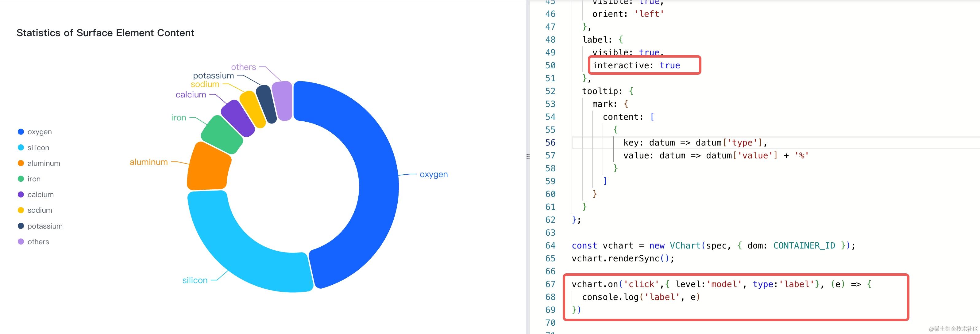Place cursor on interactive: true code line
This screenshot has width=980, height=334.
point(636,65)
